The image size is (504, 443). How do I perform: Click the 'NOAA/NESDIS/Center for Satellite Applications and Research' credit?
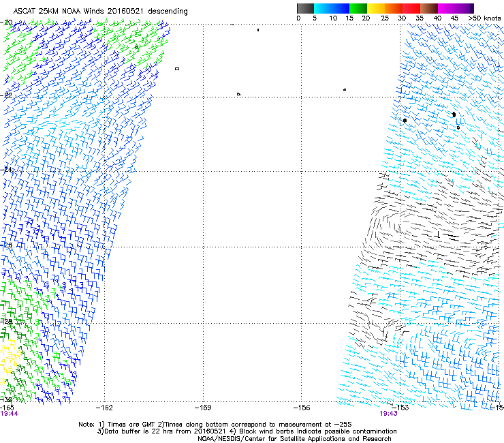(294, 439)
